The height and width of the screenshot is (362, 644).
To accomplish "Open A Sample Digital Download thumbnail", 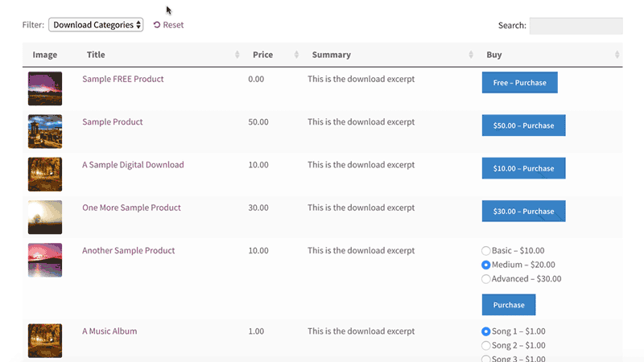I will click(45, 175).
